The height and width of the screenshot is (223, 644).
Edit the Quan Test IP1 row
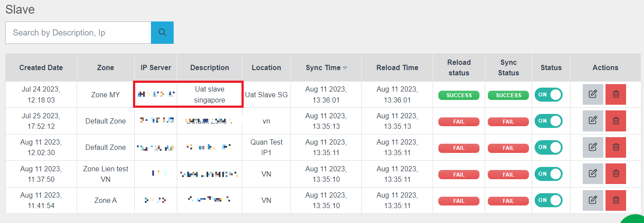593,147
